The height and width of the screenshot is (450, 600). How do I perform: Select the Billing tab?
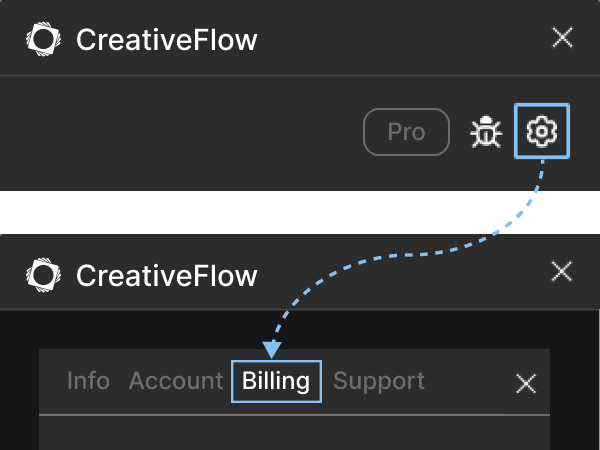[x=276, y=381]
